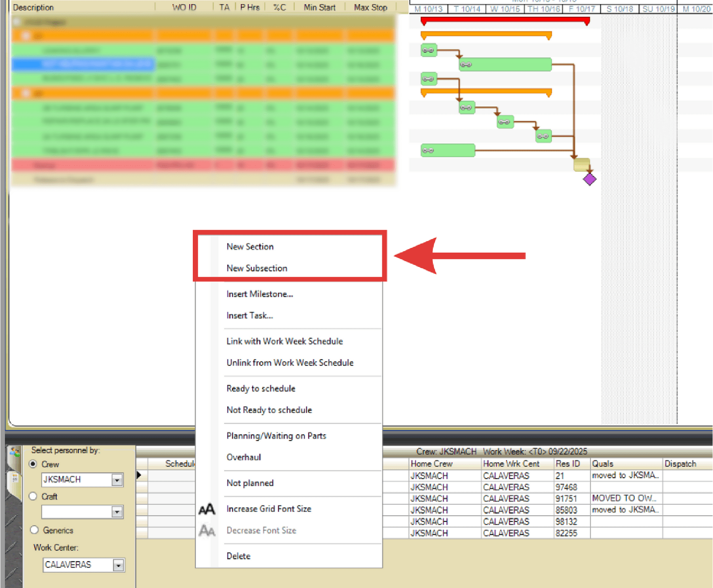
Task: Open the JKSMACH crew dropdown
Action: tap(117, 480)
